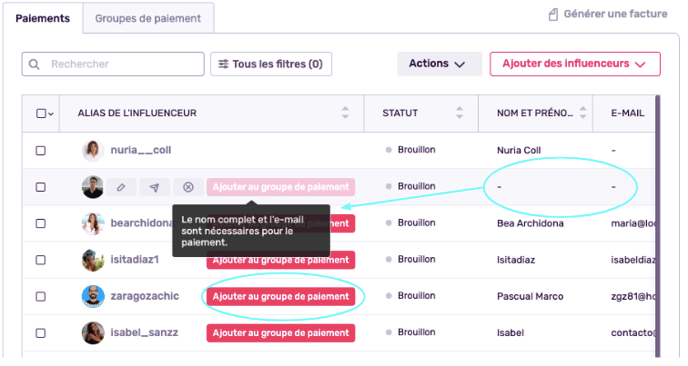Click the pencil edit icon in the hovered row
688x366 pixels.
tap(121, 187)
